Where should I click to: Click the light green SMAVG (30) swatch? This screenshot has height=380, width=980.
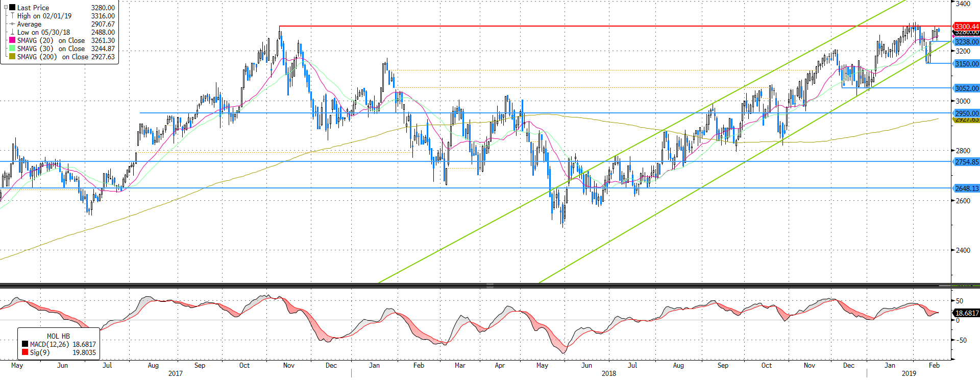click(x=12, y=49)
